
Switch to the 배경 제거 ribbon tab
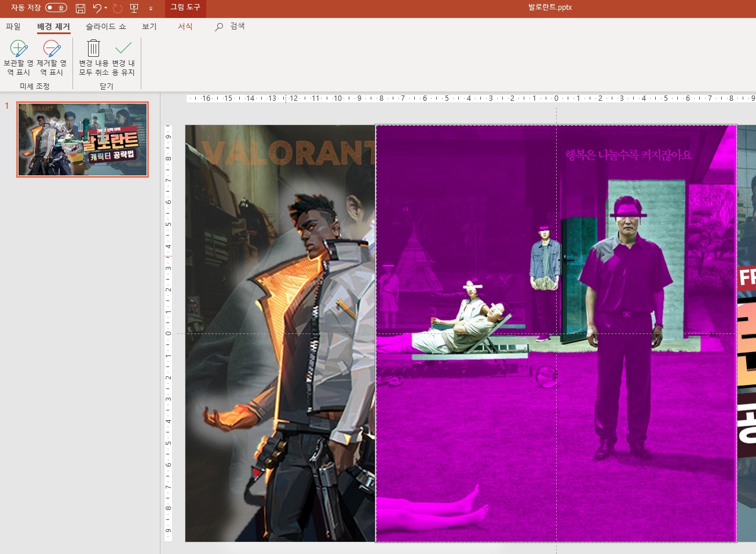tap(54, 27)
